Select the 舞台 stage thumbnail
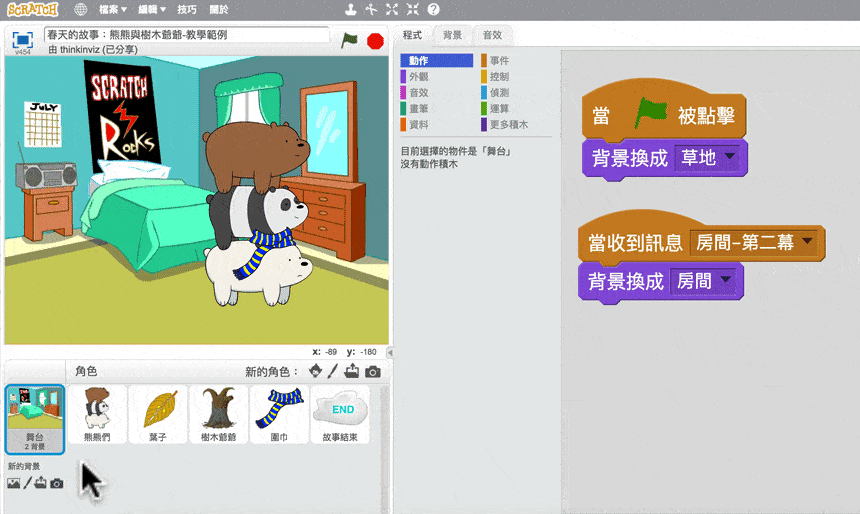Viewport: 860px width, 514px height. click(x=35, y=420)
